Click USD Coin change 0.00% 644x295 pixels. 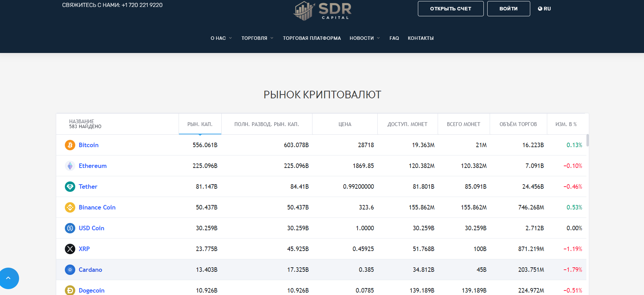click(x=574, y=228)
